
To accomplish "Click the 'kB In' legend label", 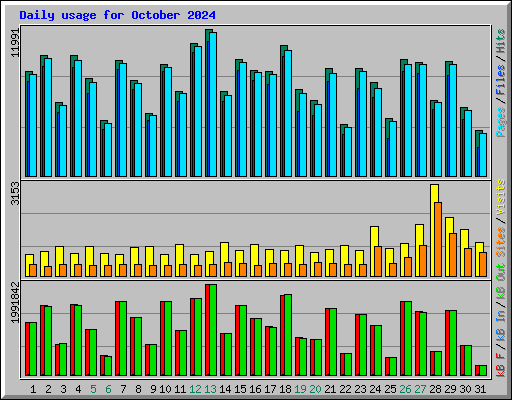I will [501, 327].
